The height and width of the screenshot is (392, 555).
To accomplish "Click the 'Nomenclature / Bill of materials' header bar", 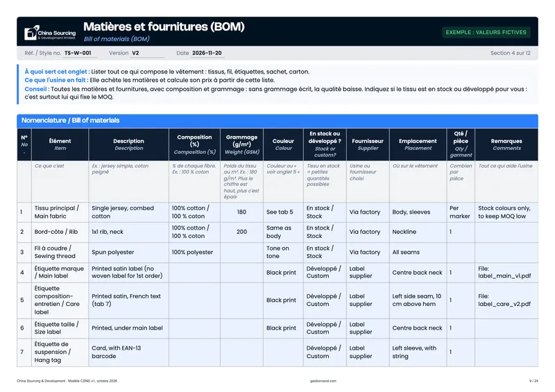I will (277, 121).
